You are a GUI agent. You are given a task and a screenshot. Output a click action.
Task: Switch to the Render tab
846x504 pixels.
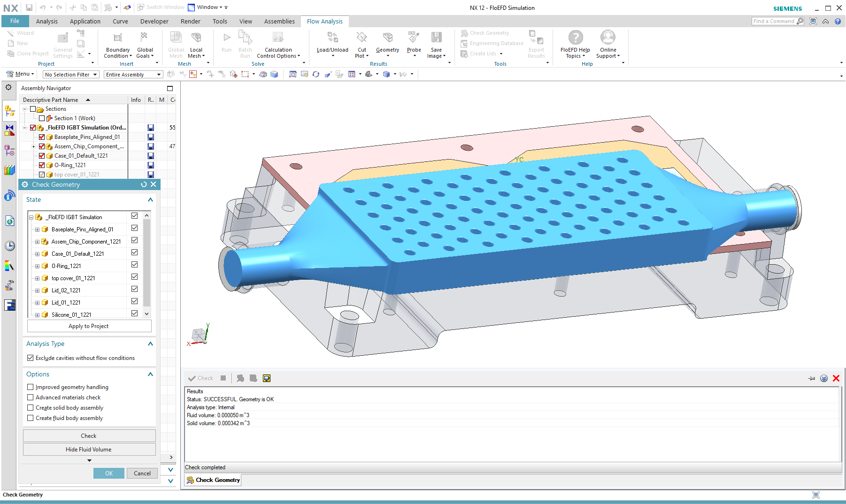191,21
